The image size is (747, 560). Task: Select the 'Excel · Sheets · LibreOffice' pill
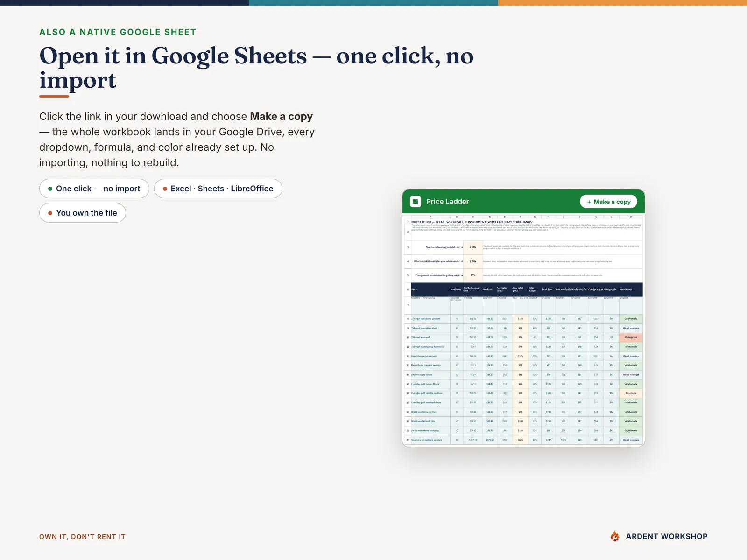point(218,189)
